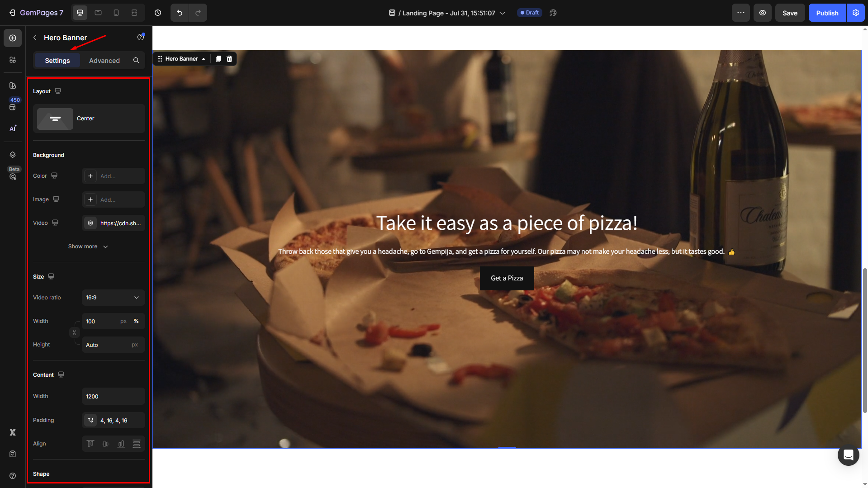
Task: Select the Settings tab
Action: pyautogui.click(x=57, y=61)
